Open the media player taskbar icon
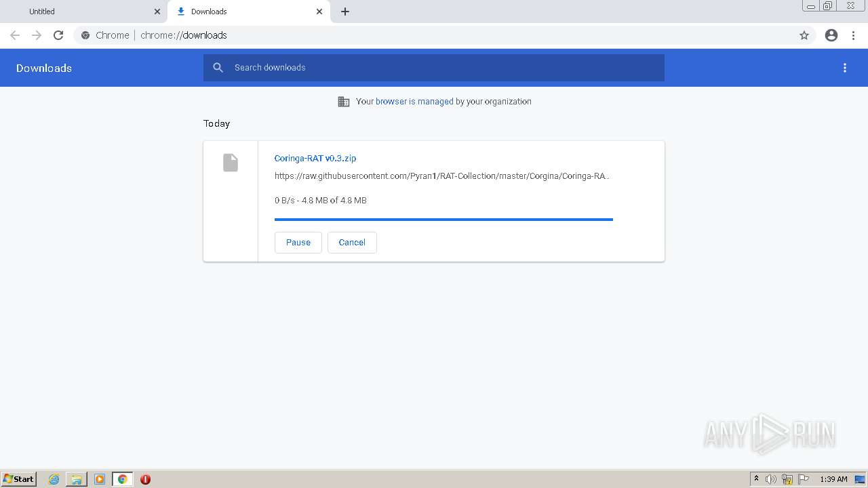 tap(100, 479)
